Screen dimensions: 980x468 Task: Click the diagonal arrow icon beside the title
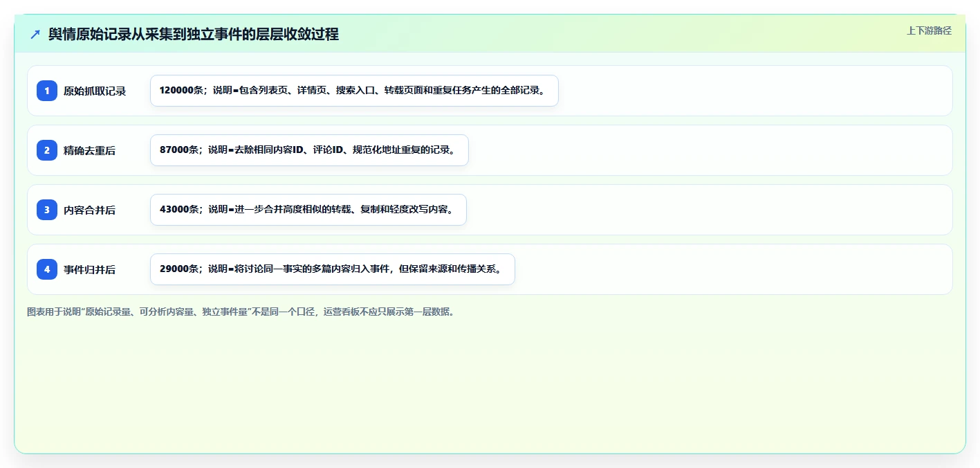tap(35, 35)
